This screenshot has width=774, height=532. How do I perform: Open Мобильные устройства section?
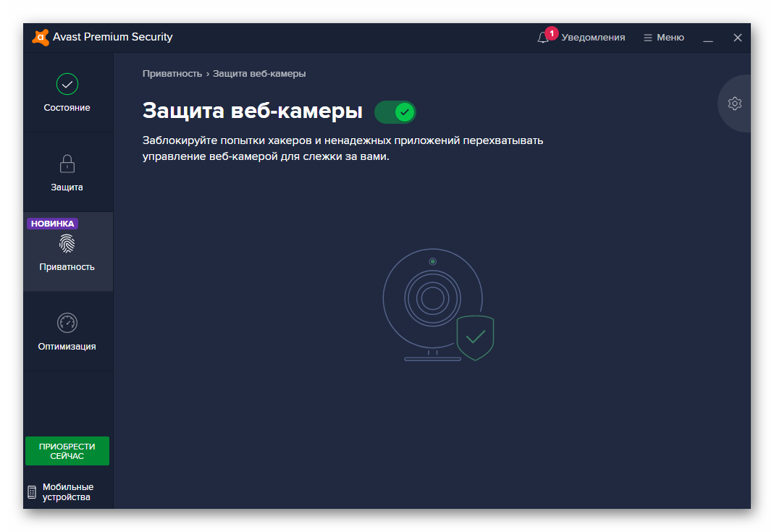tap(62, 492)
